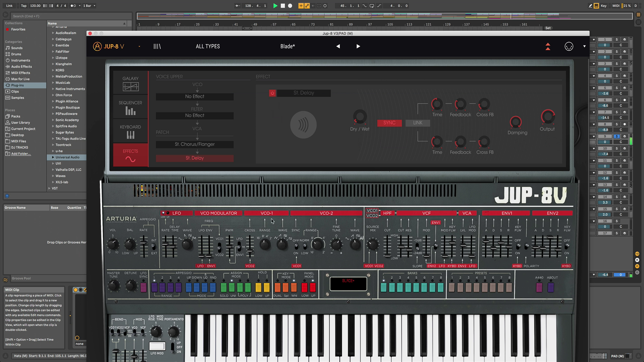Select Audio Effects category in browser
The height and width of the screenshot is (362, 644).
(21, 67)
